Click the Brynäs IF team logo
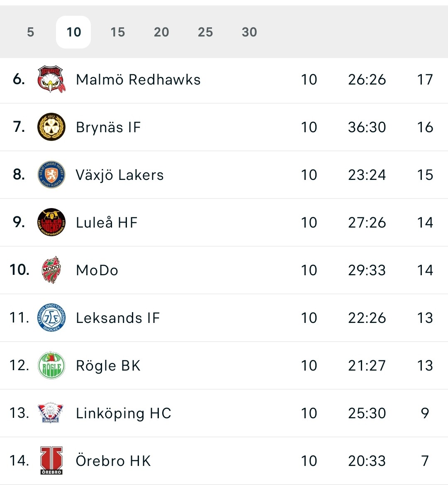Viewport: 448px width, 485px height. pos(51,127)
